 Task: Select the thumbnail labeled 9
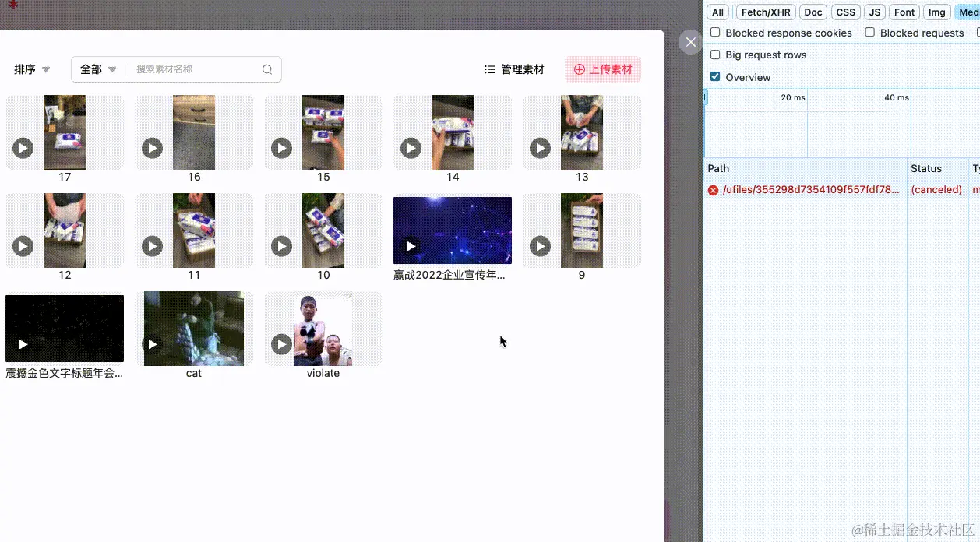click(x=582, y=231)
